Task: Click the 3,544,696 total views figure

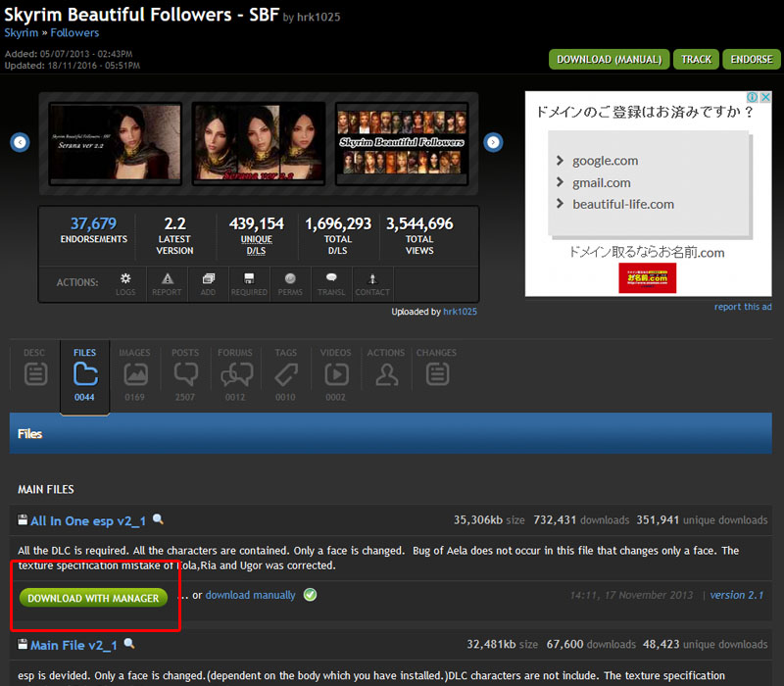Action: (x=419, y=223)
